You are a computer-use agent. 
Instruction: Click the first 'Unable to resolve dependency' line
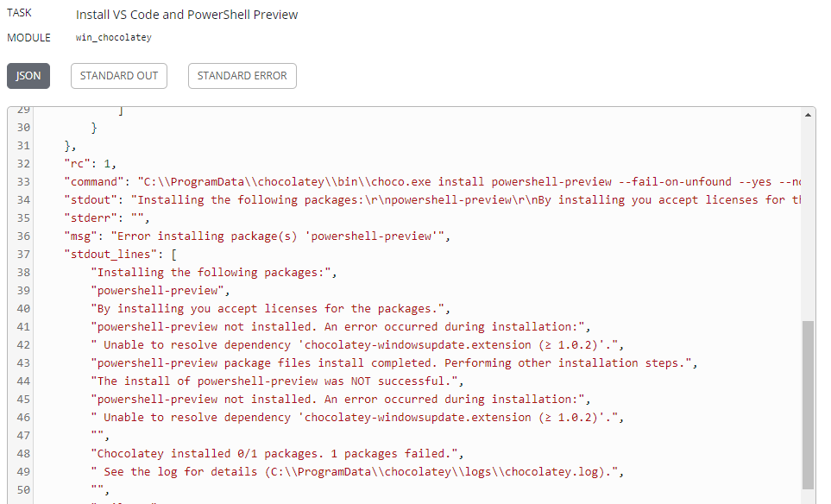point(357,345)
